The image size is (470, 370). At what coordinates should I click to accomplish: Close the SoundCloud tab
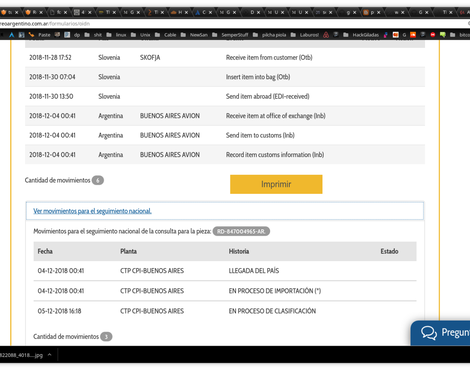[186, 12]
